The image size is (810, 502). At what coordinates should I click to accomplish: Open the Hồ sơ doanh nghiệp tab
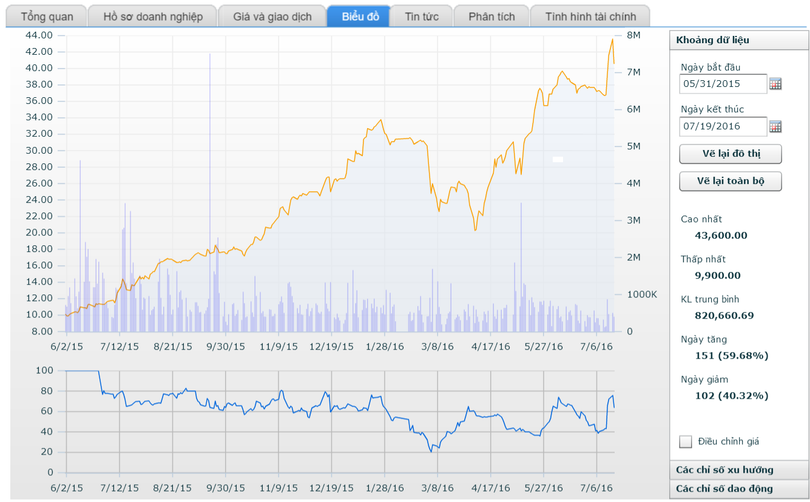[x=152, y=17]
